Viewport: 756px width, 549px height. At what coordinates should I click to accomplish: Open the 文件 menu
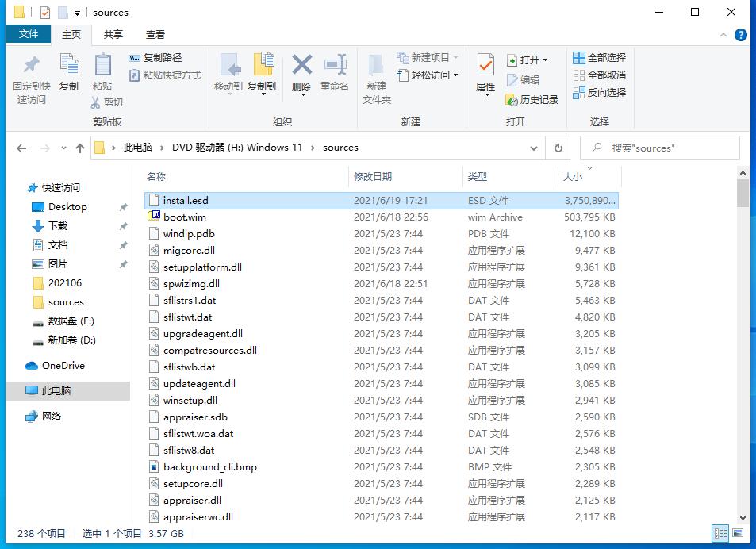point(29,34)
